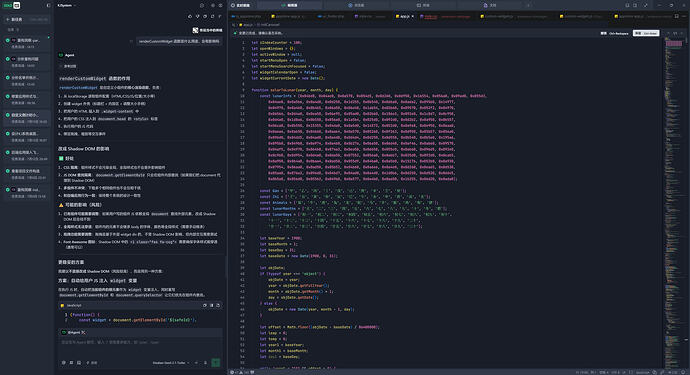Copy the user message with its copy icon

coord(131,41)
